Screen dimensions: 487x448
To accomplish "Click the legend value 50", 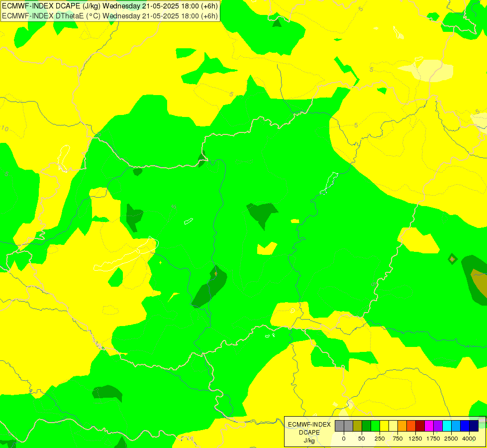I will (x=362, y=439).
